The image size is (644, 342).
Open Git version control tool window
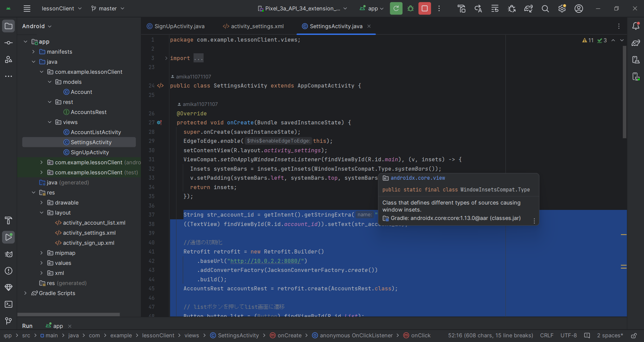click(8, 321)
